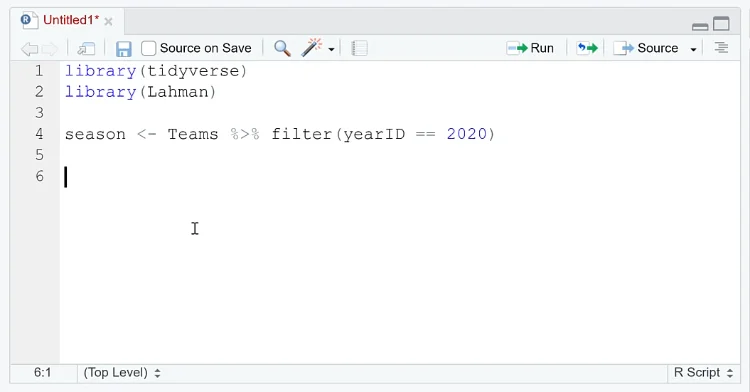This screenshot has width=750, height=392.
Task: Maximize the source pane
Action: coord(721,23)
